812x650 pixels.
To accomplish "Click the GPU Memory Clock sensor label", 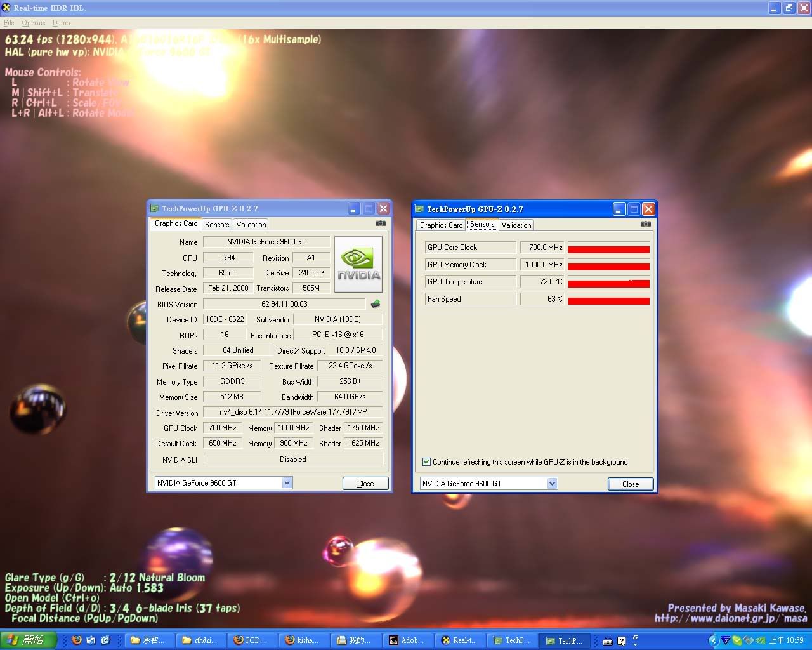I will pyautogui.click(x=470, y=265).
